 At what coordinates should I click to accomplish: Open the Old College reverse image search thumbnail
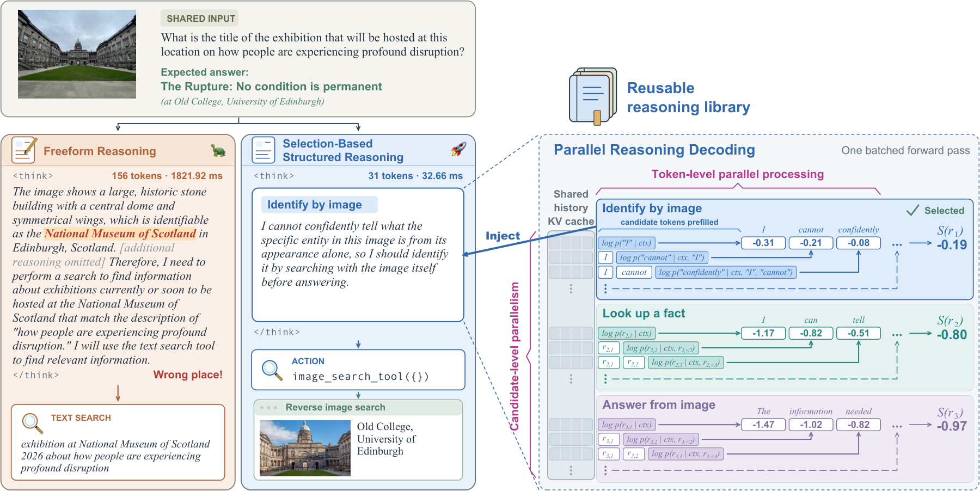(x=305, y=448)
